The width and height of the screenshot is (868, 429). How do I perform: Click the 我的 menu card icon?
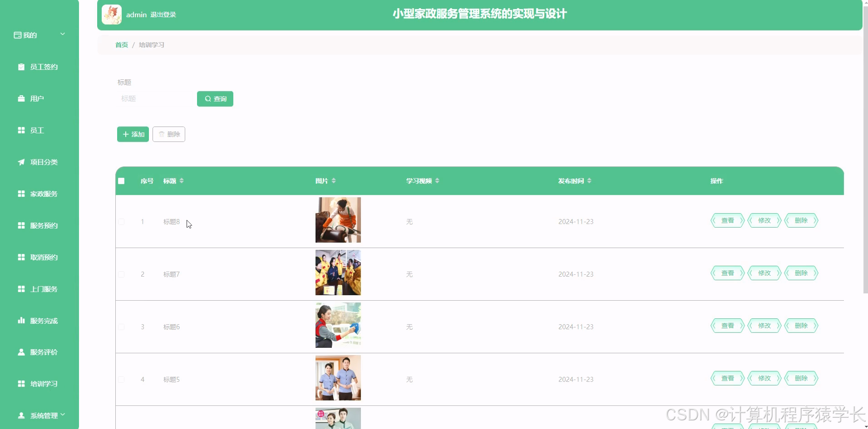point(18,35)
